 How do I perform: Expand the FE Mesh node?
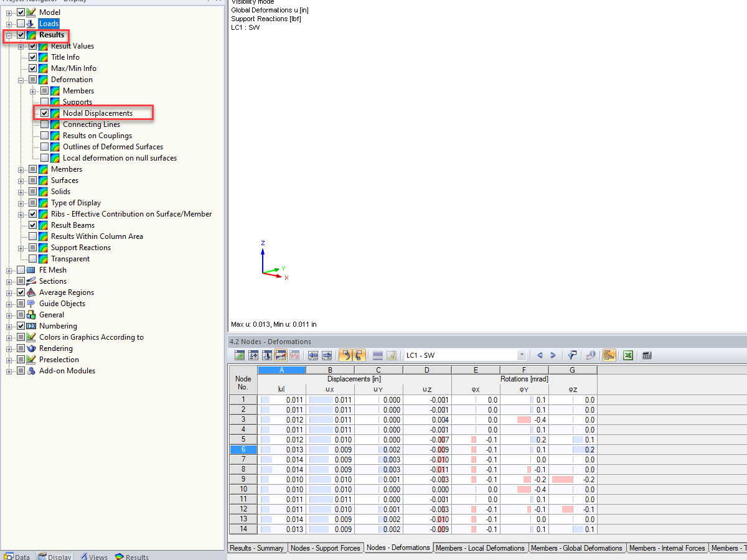[9, 270]
